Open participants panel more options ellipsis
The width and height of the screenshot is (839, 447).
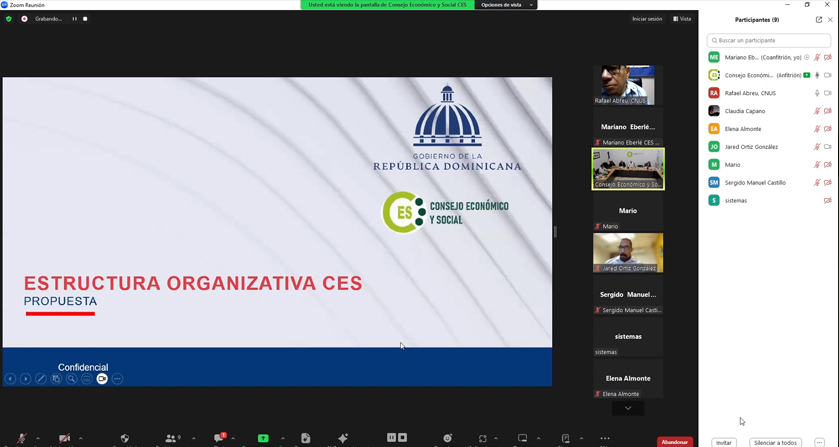819,443
